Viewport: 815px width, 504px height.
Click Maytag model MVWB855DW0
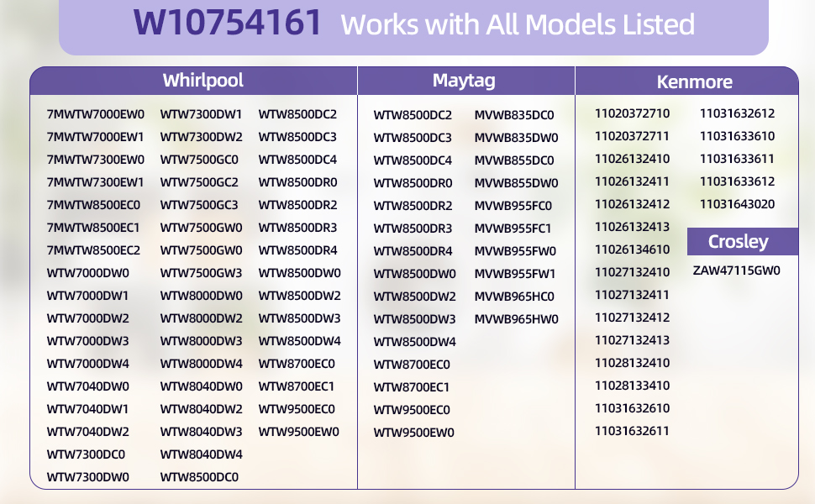516,183
